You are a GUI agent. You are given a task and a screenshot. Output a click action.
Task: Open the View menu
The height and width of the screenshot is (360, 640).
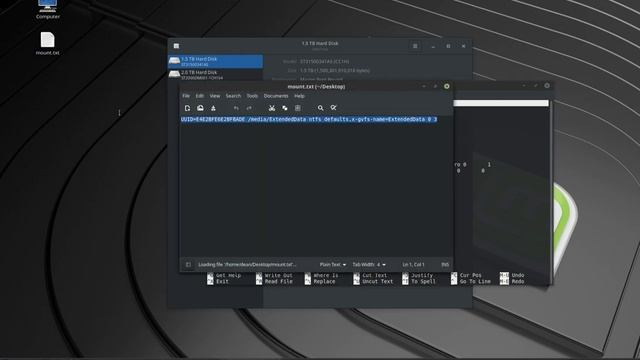pyautogui.click(x=215, y=96)
